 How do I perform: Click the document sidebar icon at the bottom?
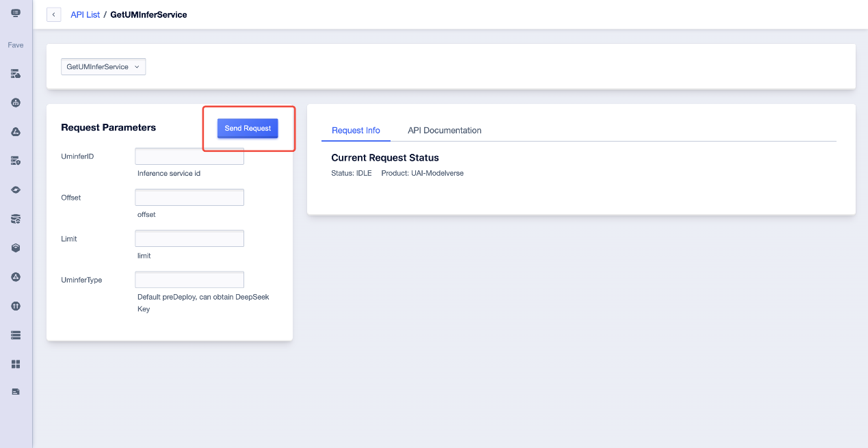(15, 391)
